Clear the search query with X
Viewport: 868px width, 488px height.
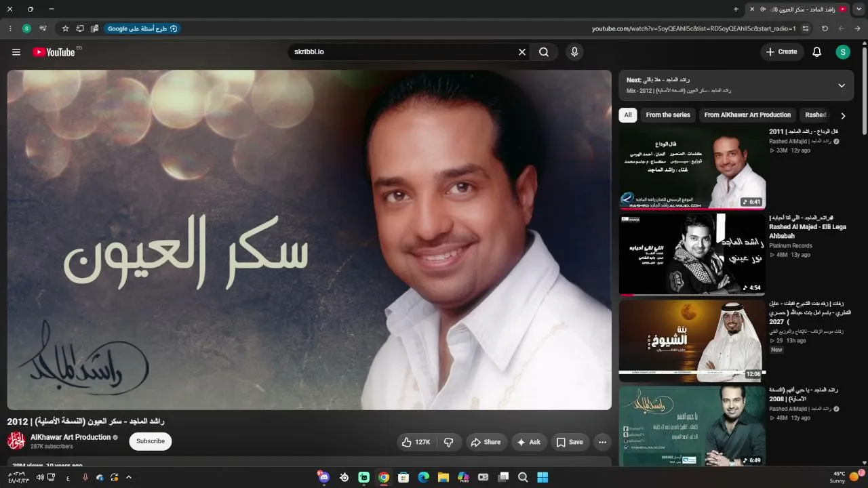click(x=522, y=52)
